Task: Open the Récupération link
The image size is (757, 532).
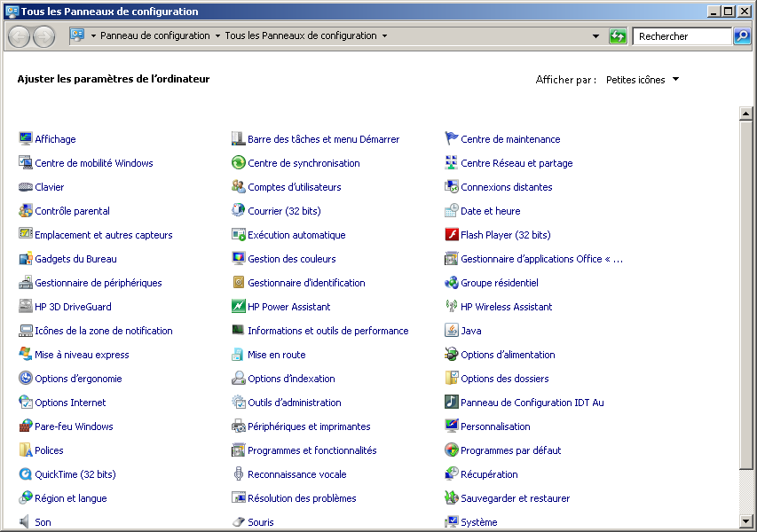Action: [489, 474]
